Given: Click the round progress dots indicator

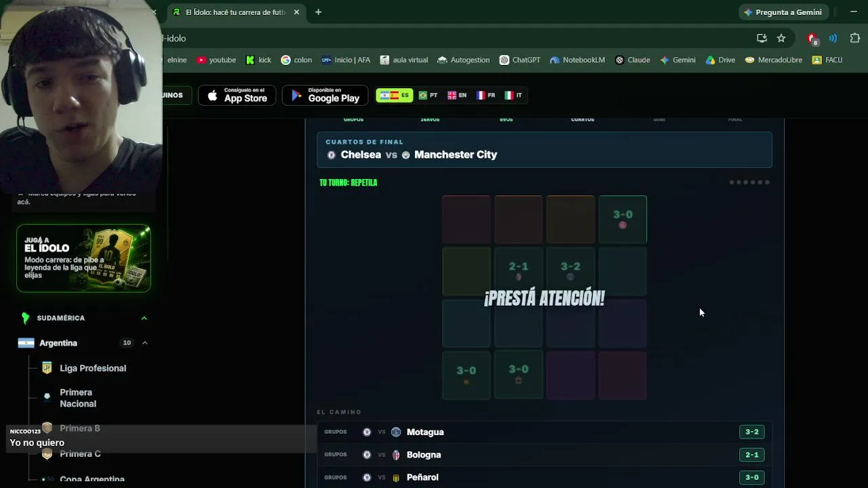Looking at the screenshot, I should pos(749,182).
